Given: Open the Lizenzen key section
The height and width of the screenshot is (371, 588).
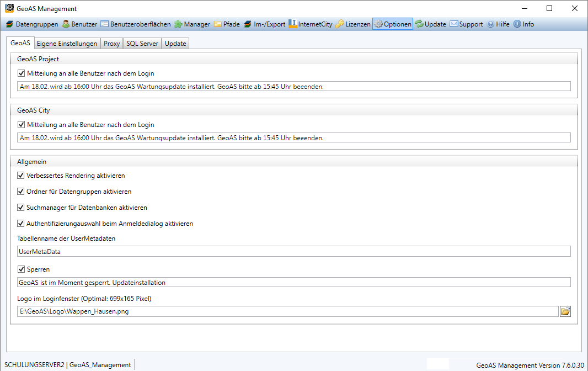Looking at the screenshot, I should pos(353,24).
